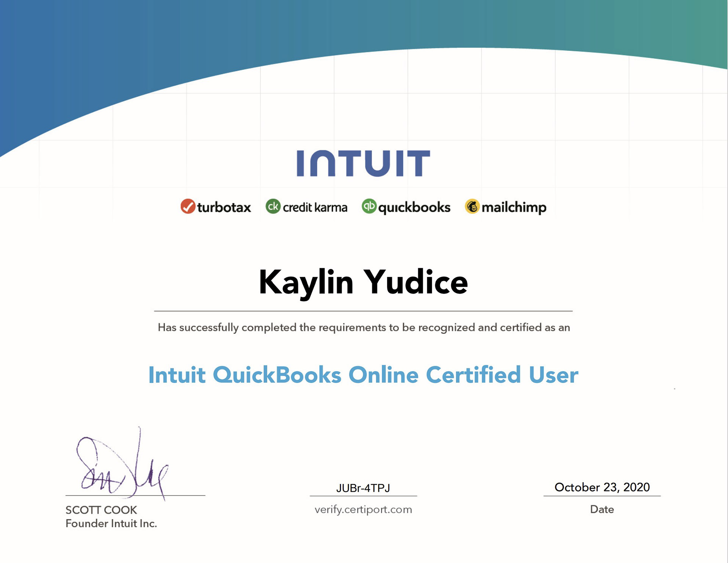Click the 'Has successfully completed the requirements' sentence
The height and width of the screenshot is (563, 728).
click(364, 328)
